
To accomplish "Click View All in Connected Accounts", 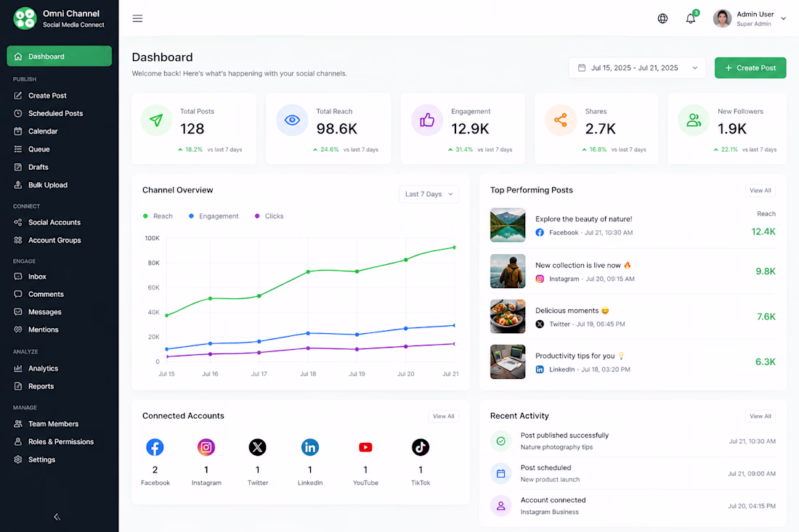I will coord(443,416).
